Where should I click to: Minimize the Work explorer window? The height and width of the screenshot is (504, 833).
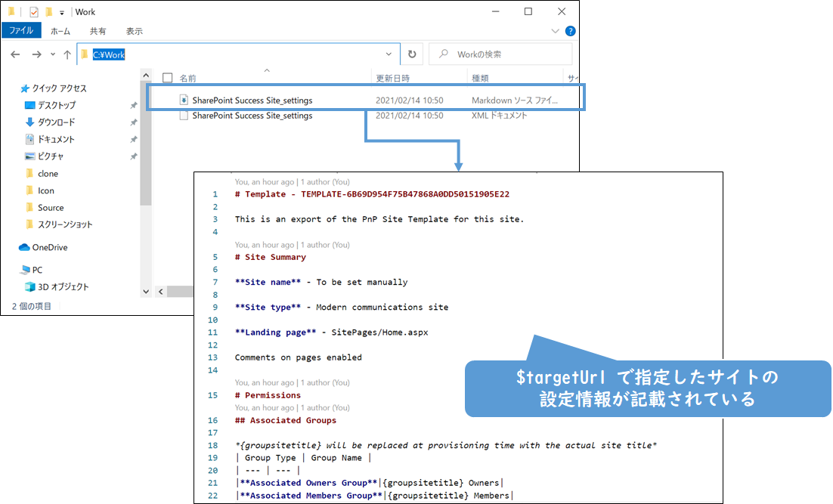pyautogui.click(x=496, y=11)
